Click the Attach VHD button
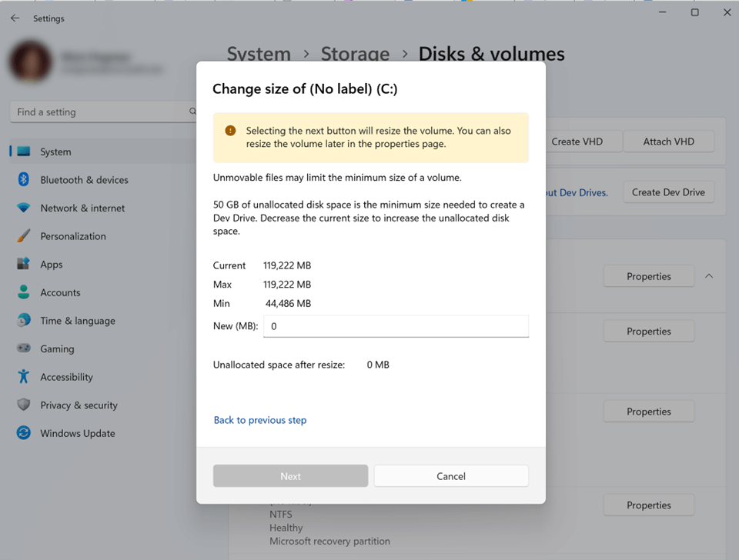This screenshot has height=560, width=739. (667, 141)
